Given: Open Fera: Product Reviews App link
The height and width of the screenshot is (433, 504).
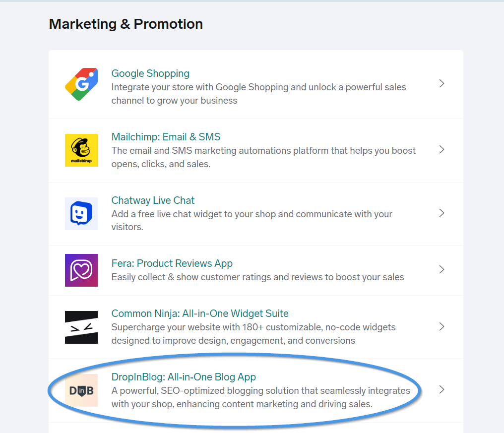Looking at the screenshot, I should click(172, 263).
